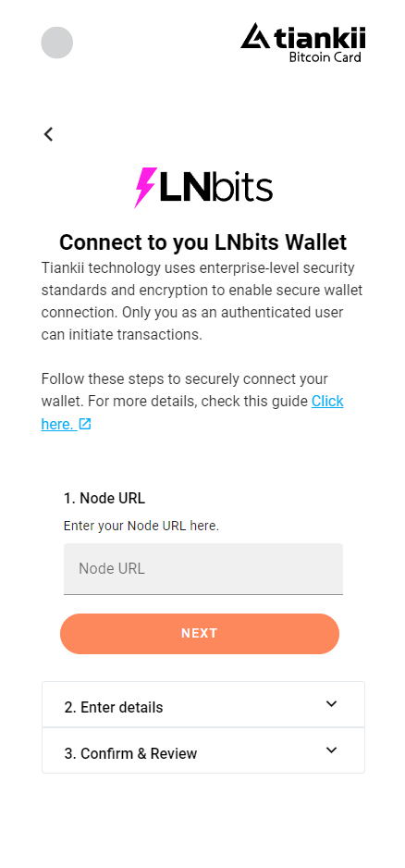Click the gray circular avatar placeholder

point(57,43)
